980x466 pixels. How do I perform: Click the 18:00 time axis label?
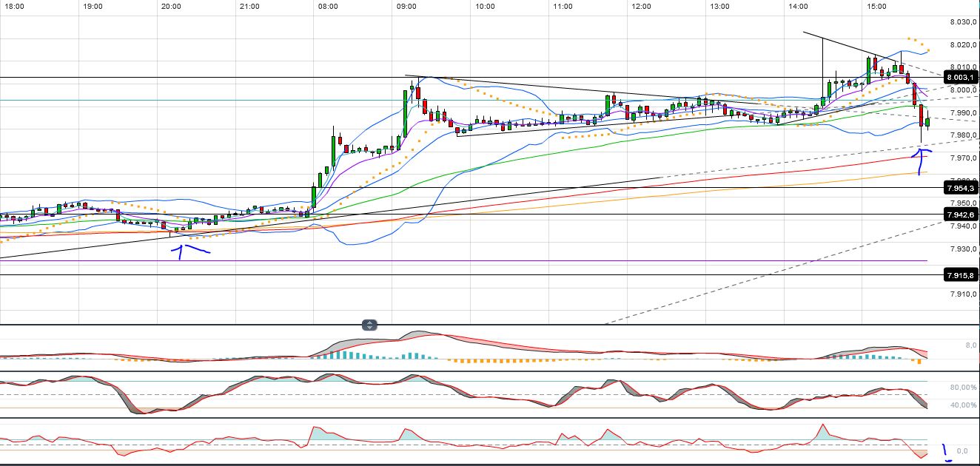click(14, 6)
